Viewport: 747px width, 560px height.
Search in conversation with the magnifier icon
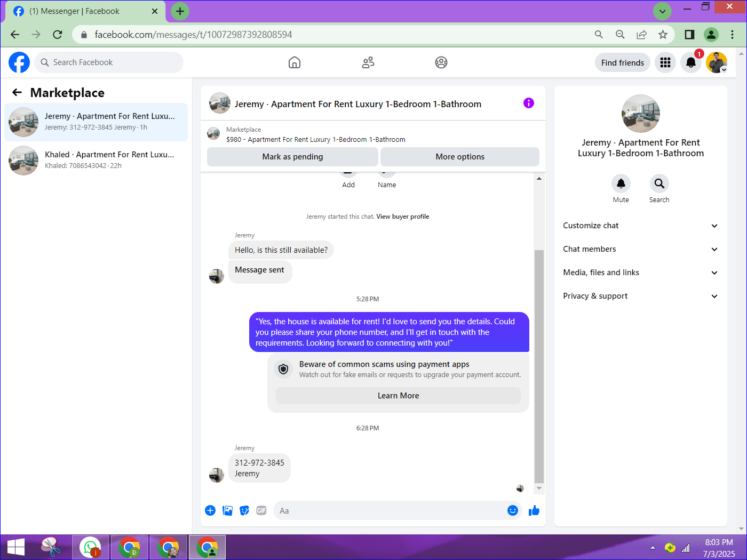[x=659, y=183]
